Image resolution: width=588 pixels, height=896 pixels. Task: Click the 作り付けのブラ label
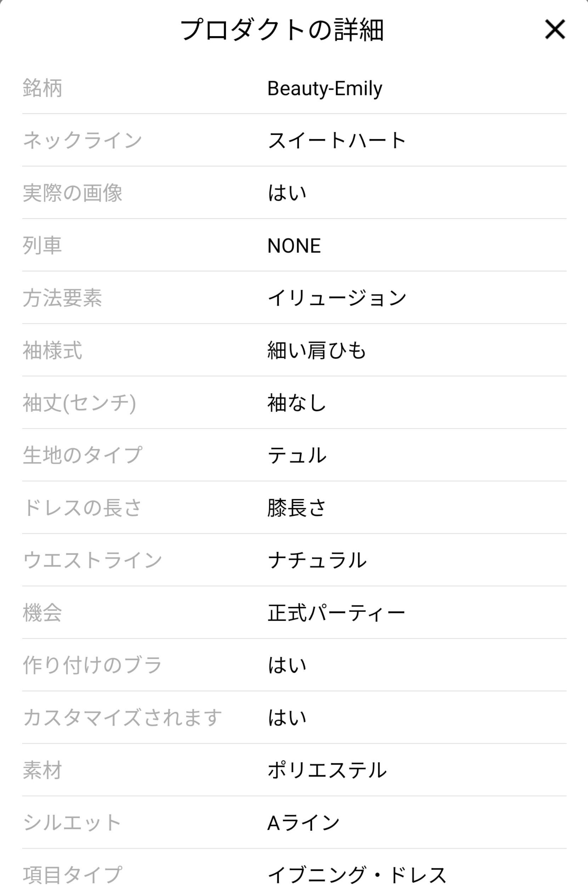[x=92, y=665]
